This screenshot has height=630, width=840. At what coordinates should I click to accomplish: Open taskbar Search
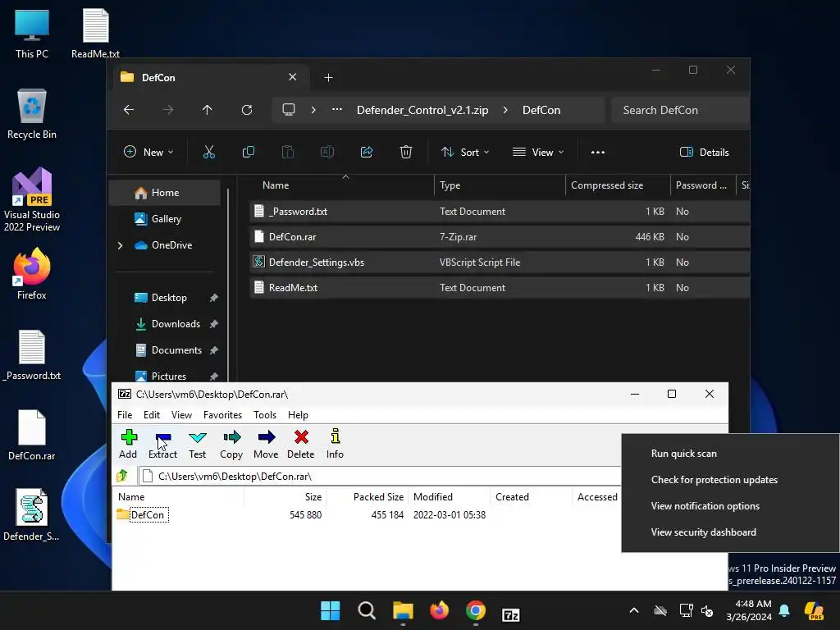(x=367, y=610)
